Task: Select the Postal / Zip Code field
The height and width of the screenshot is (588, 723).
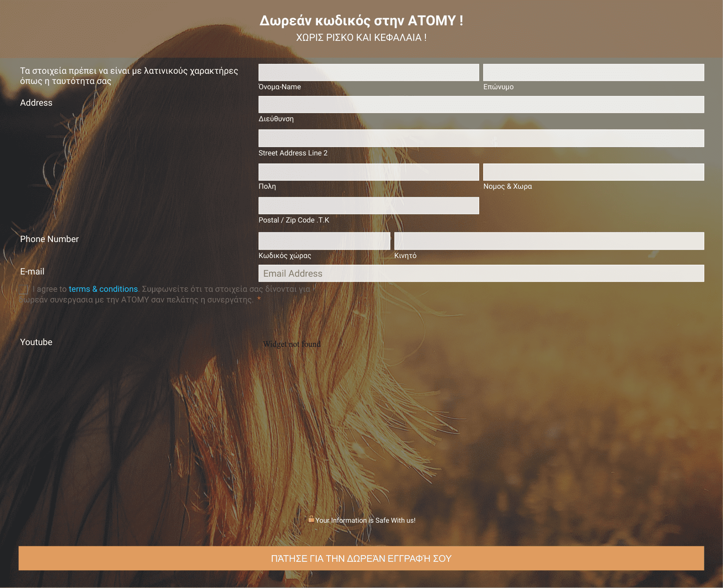Action: 369,206
